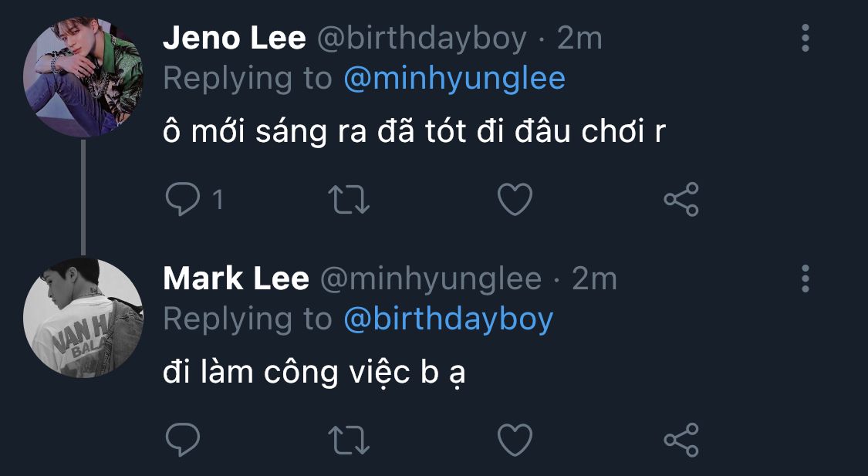Retweet Jeno Lee's tweet
Image resolution: width=868 pixels, height=476 pixels.
pyautogui.click(x=350, y=200)
